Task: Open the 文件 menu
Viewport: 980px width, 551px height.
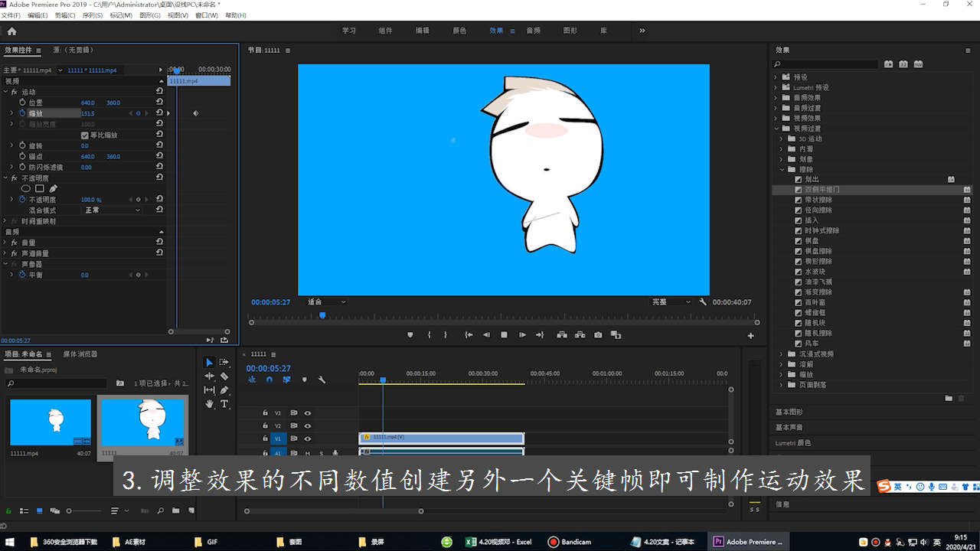Action: 11,15
